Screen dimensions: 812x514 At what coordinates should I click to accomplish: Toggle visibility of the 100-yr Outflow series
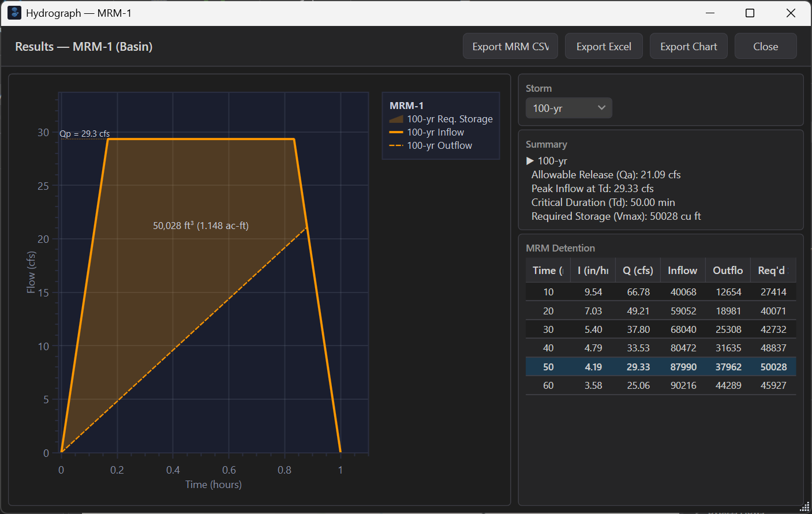440,145
